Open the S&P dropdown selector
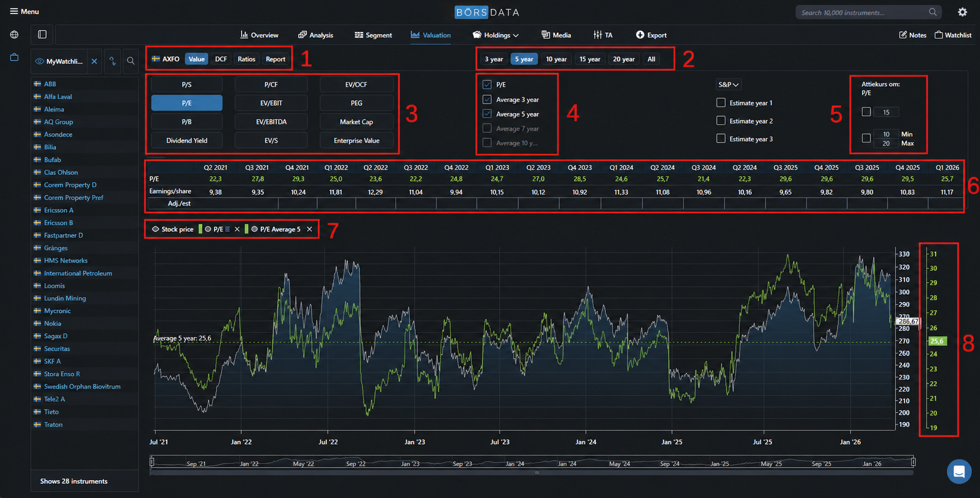The height and width of the screenshot is (498, 980). (x=728, y=85)
